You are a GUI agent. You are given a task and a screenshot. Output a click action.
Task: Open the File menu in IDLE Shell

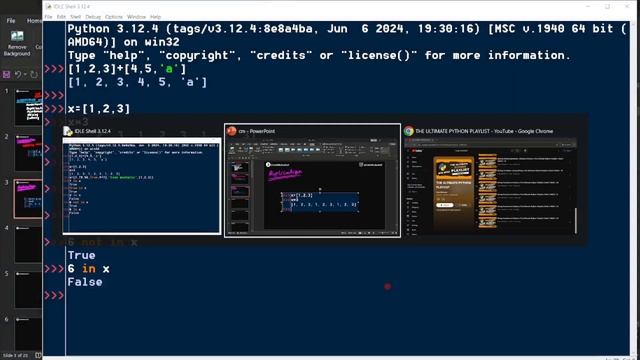(x=48, y=17)
